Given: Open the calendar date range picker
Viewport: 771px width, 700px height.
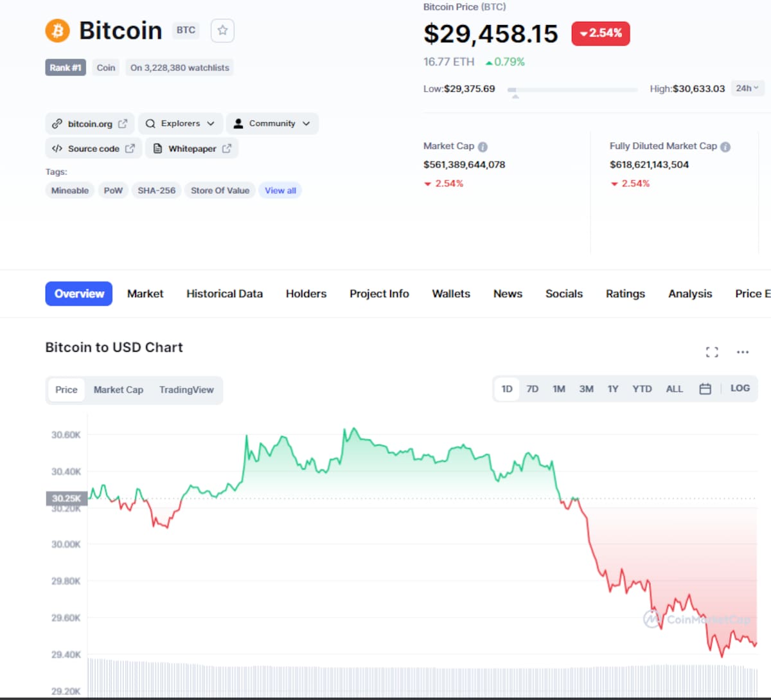Looking at the screenshot, I should 705,389.
